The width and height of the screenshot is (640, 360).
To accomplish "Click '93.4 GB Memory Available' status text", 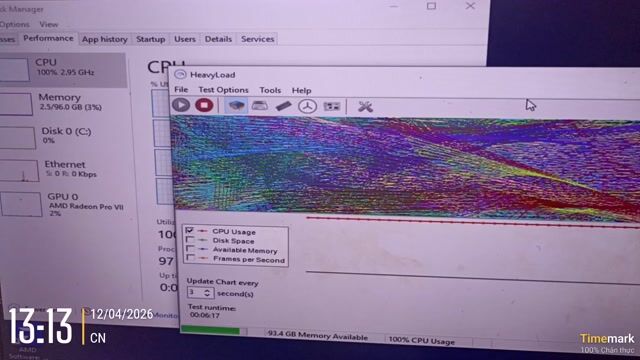I will pos(318,336).
